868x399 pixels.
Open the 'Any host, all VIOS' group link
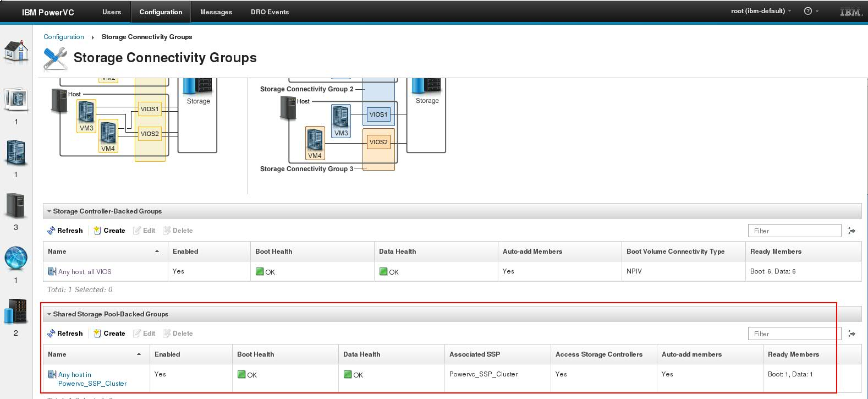[85, 272]
